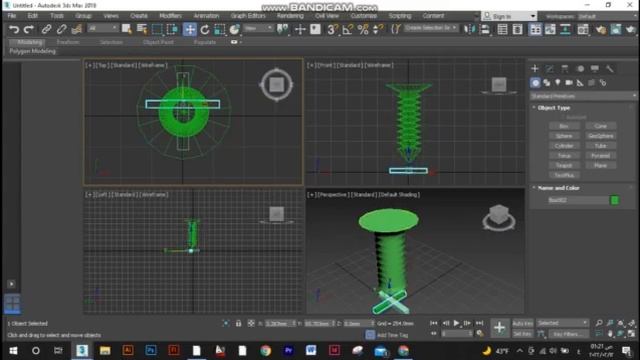Toggle the Ribbon display icon
The height and width of the screenshot is (360, 640).
(535, 29)
